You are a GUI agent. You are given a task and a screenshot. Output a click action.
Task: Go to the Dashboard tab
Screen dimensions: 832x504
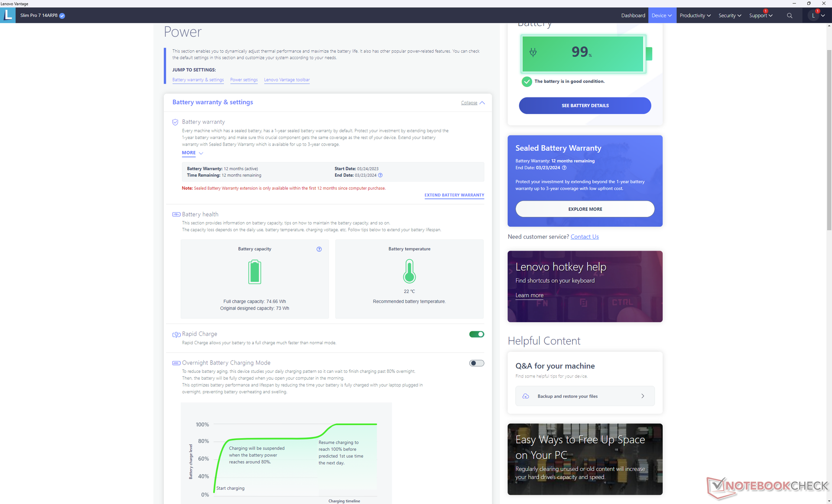coord(633,16)
